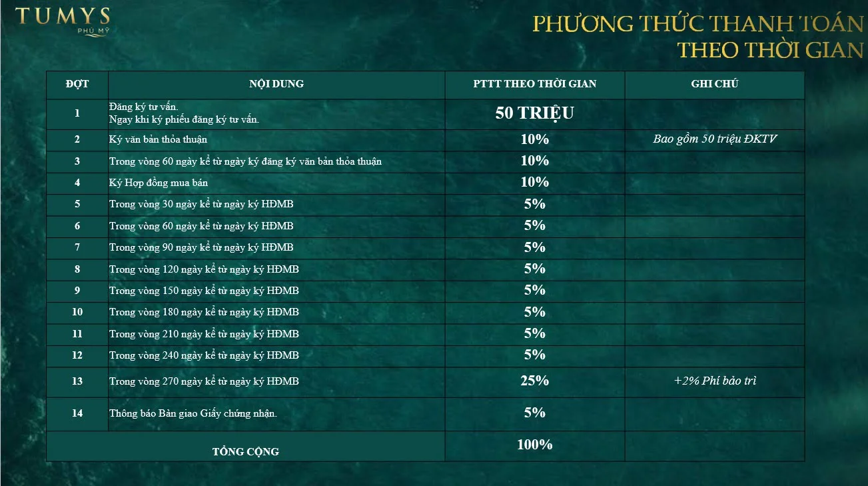Select the ĐỢT column header
This screenshot has height=486, width=868.
click(77, 84)
